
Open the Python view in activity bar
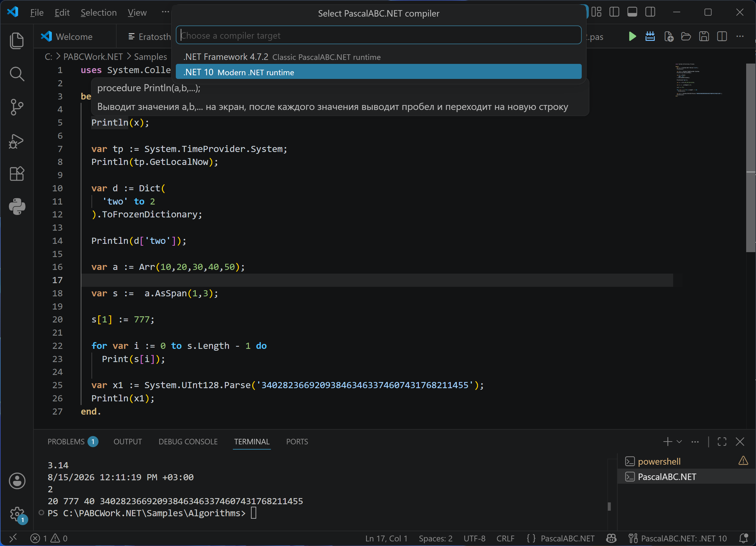pyautogui.click(x=17, y=206)
